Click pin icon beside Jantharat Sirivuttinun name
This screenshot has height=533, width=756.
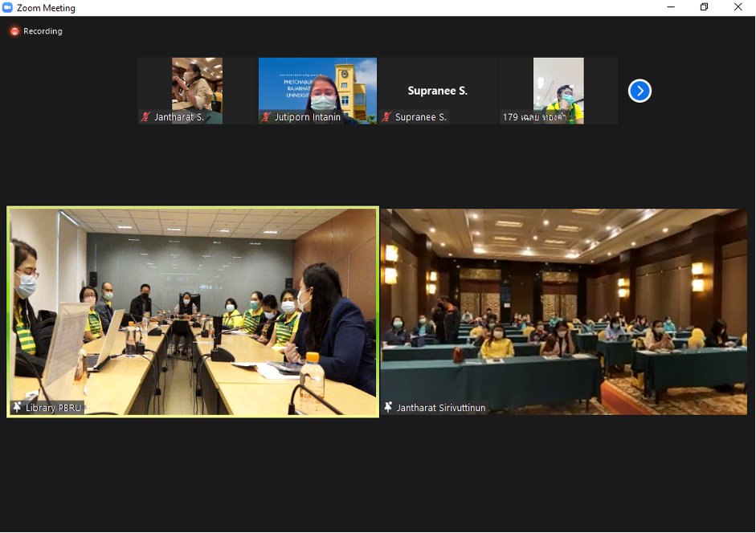389,408
